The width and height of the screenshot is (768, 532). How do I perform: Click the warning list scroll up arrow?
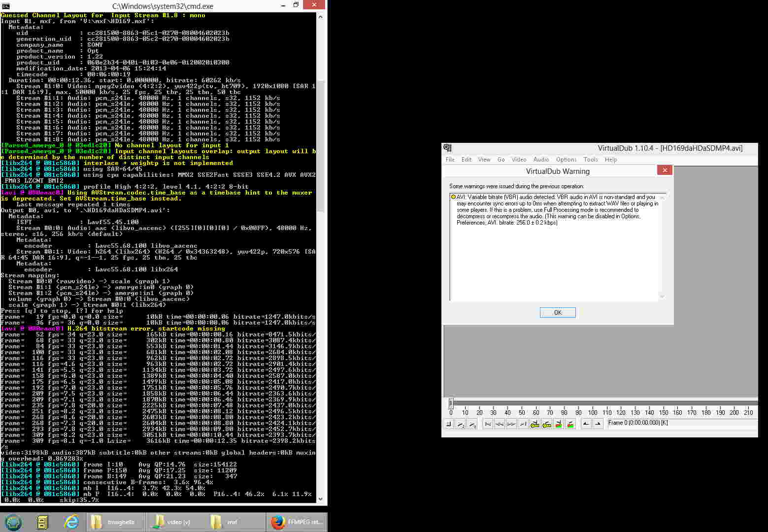662,198
